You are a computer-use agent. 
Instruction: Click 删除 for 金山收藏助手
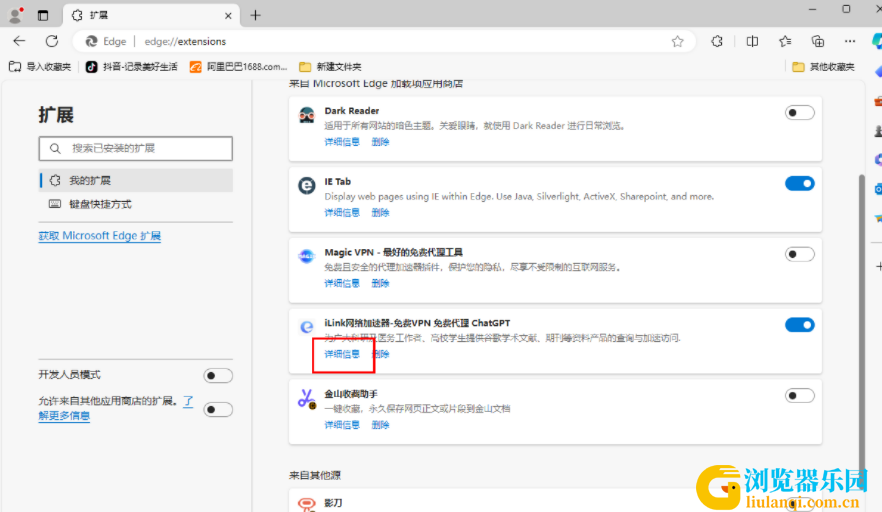380,425
